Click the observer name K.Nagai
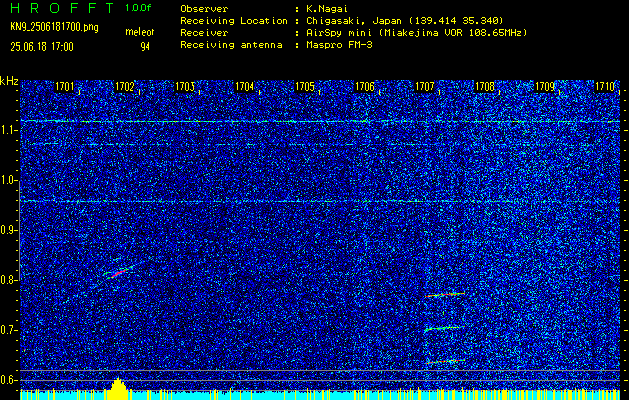Screen dimensions: 629x400 pos(327,9)
